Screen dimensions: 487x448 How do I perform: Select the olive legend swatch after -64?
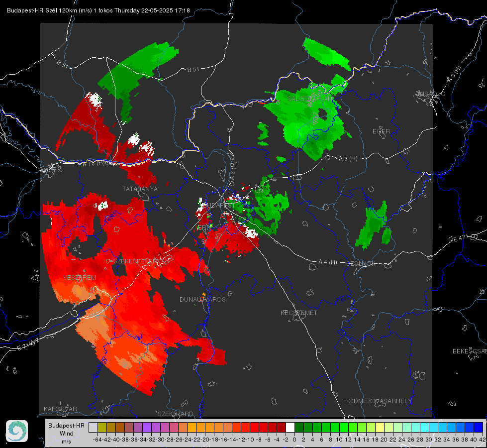pyautogui.click(x=102, y=427)
